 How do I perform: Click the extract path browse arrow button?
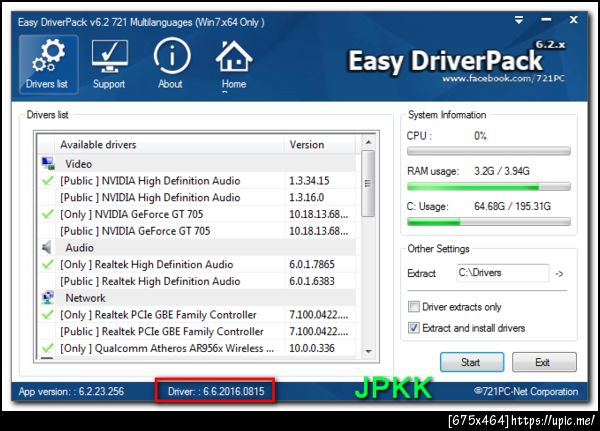click(x=559, y=273)
